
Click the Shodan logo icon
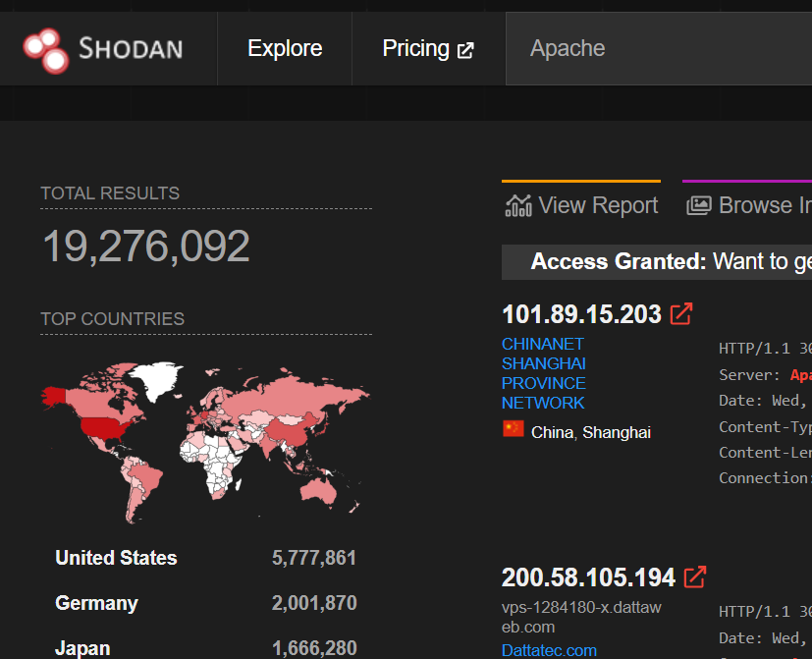[43, 47]
